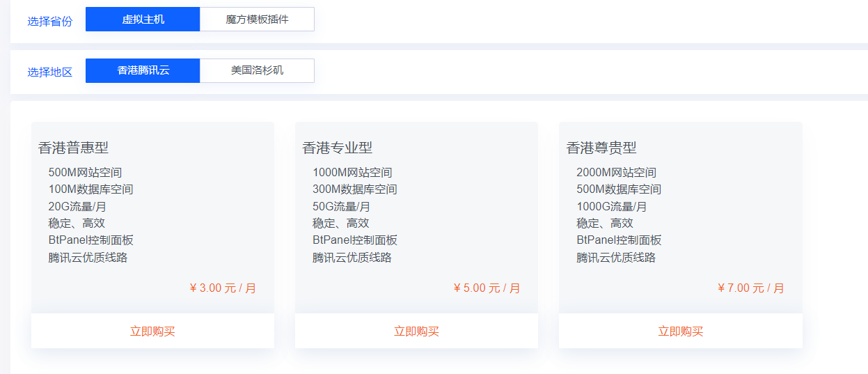Click the 香港尊贵型 plan title
The width and height of the screenshot is (868, 374).
click(601, 148)
